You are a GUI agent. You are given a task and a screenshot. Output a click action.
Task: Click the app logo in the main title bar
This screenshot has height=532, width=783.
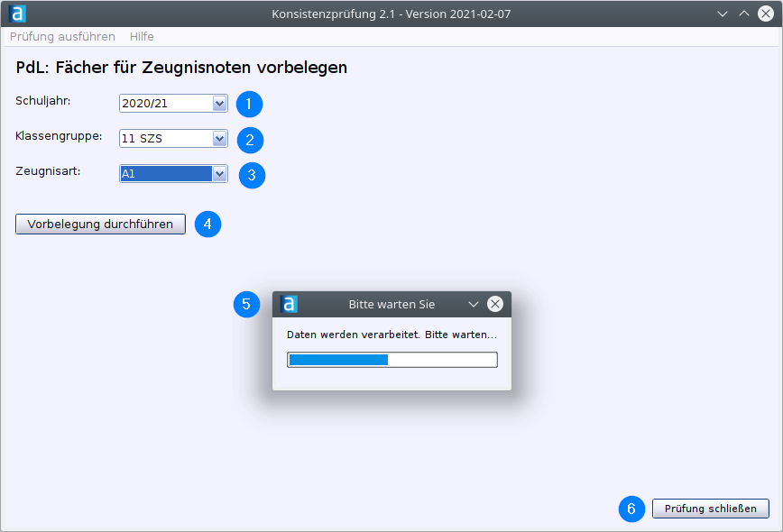click(x=17, y=14)
